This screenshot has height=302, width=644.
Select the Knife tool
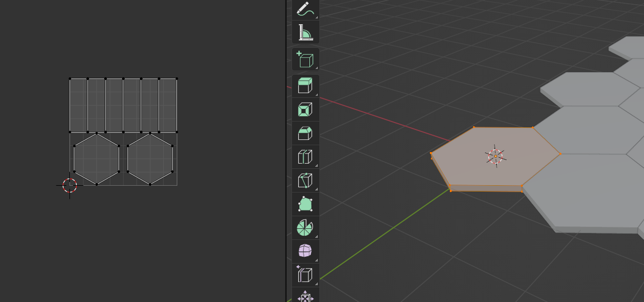[305, 180]
